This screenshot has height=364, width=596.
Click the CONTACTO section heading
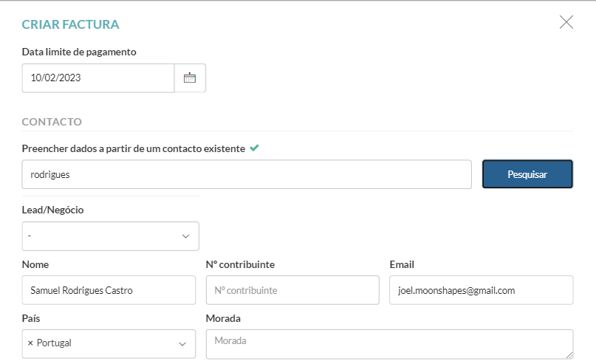coord(52,122)
